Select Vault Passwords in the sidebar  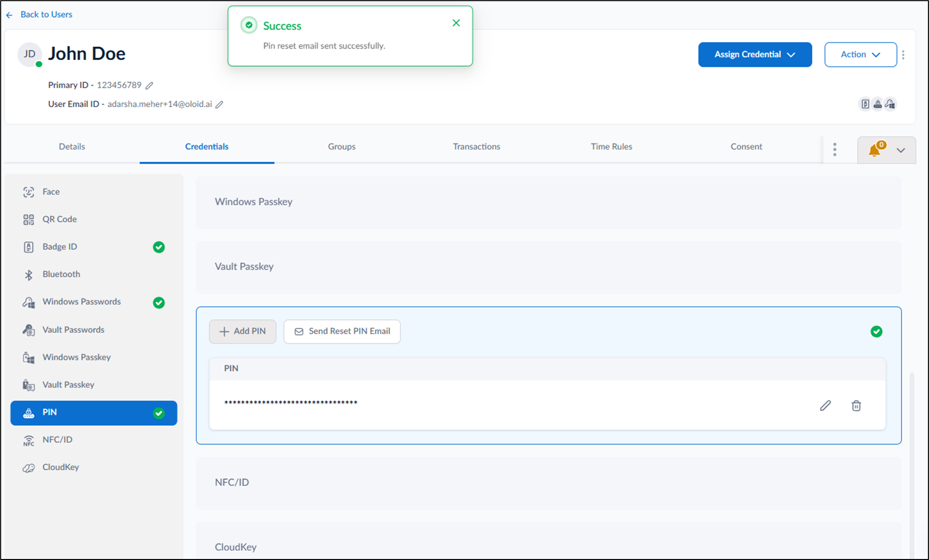point(94,329)
